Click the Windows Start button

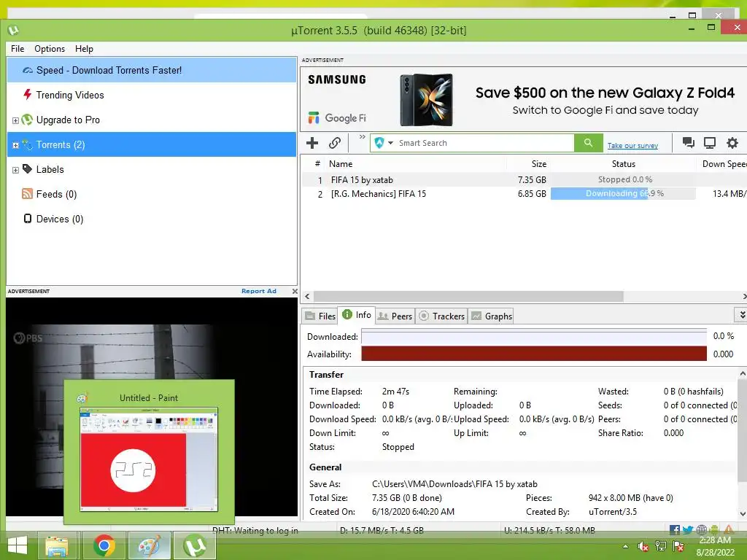click(x=18, y=545)
